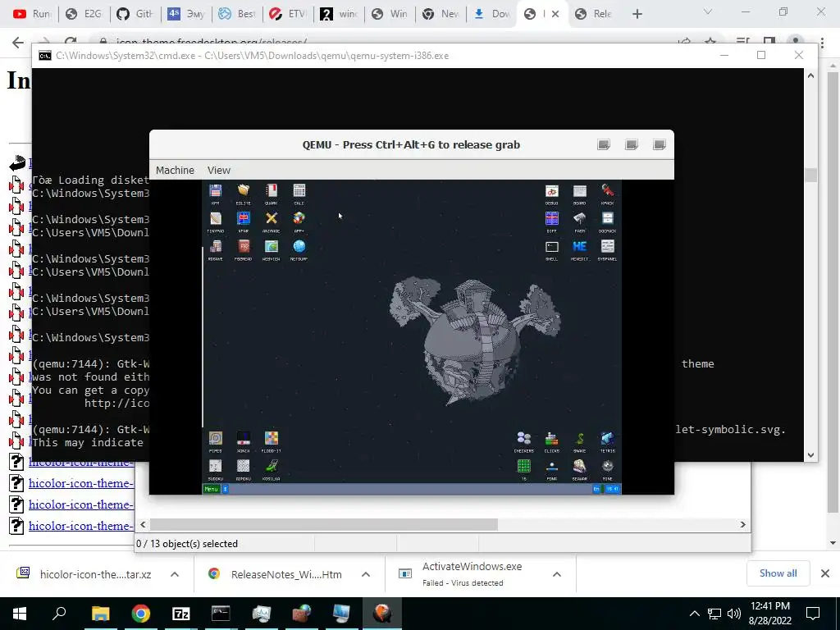
Task: Click the small blue button next to Menu
Action: (226, 489)
